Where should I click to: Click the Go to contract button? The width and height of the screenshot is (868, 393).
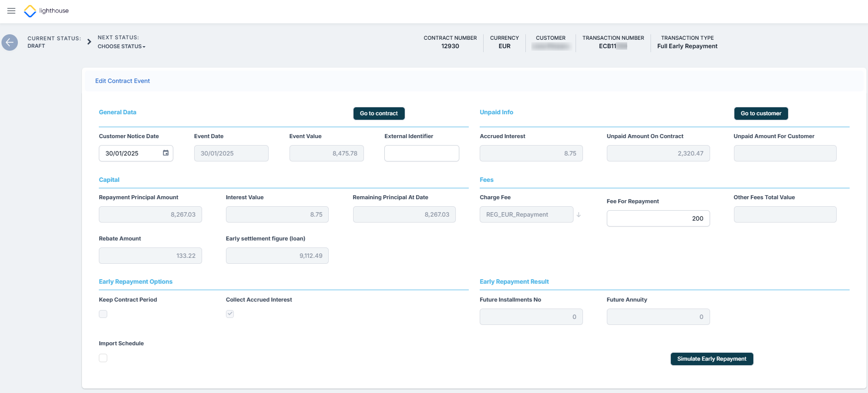tap(379, 114)
